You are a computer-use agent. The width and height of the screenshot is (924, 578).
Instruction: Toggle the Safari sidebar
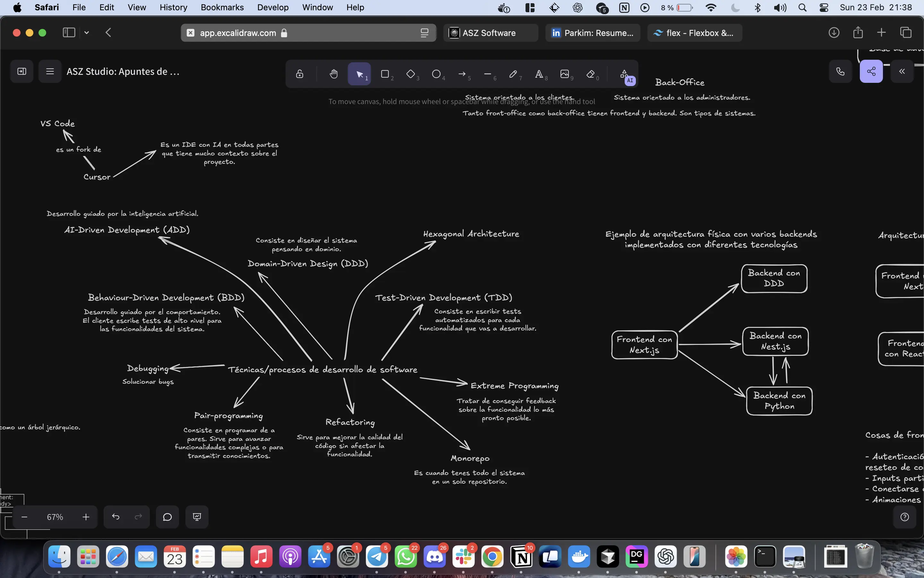point(69,32)
